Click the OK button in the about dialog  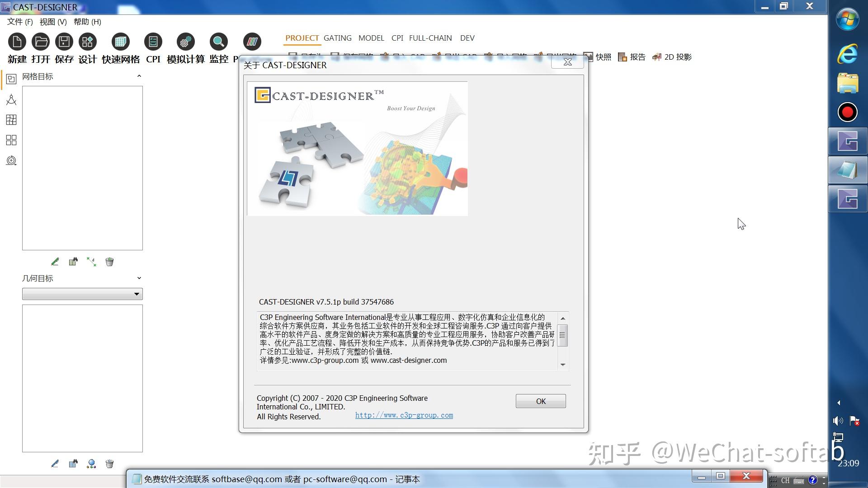click(540, 401)
